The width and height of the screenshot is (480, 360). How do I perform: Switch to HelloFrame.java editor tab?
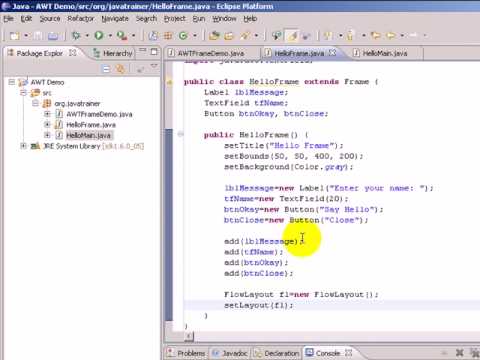coord(299,53)
